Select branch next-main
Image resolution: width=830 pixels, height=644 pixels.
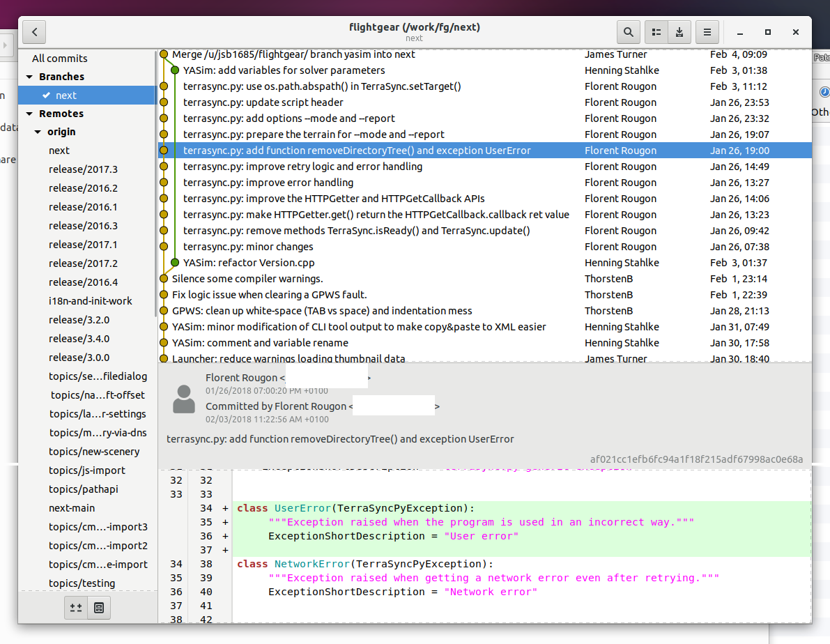click(x=88, y=508)
